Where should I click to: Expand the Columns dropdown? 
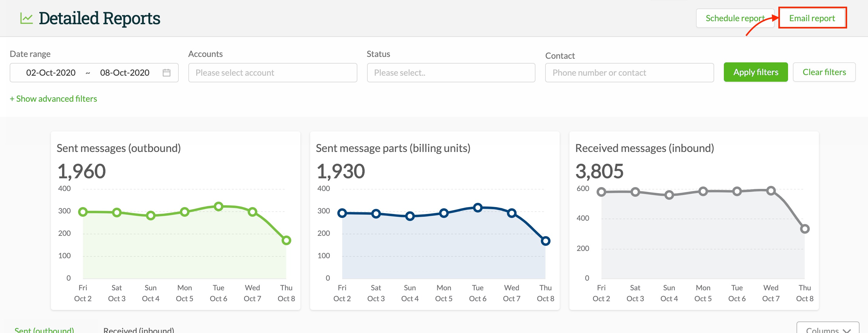[827, 329]
